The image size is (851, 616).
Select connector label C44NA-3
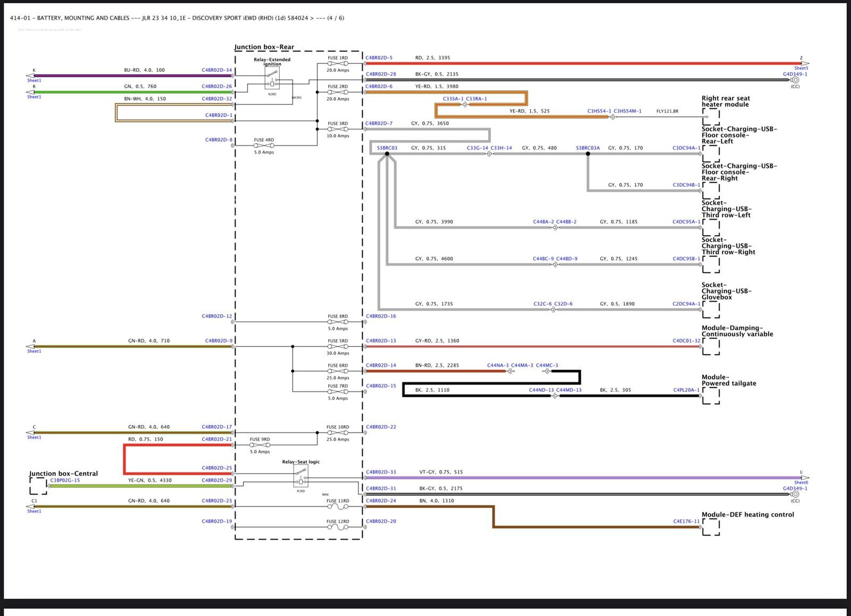pyautogui.click(x=498, y=365)
